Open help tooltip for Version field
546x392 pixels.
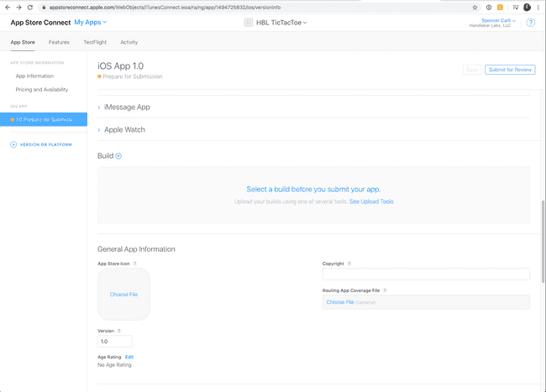(x=118, y=331)
